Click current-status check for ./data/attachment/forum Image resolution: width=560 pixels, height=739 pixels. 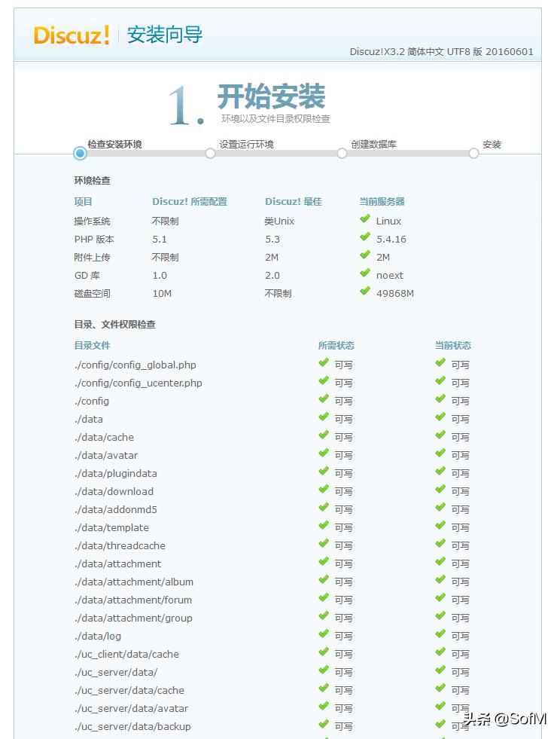tap(440, 597)
